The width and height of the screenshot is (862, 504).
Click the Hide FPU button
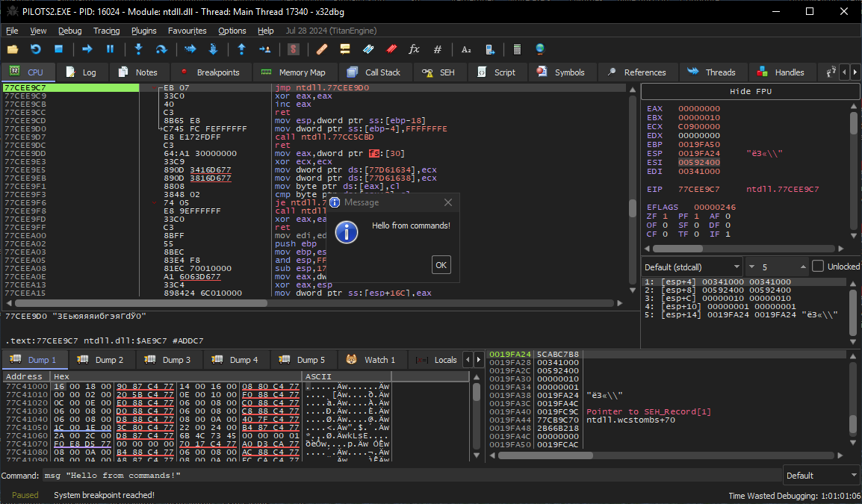coord(750,91)
